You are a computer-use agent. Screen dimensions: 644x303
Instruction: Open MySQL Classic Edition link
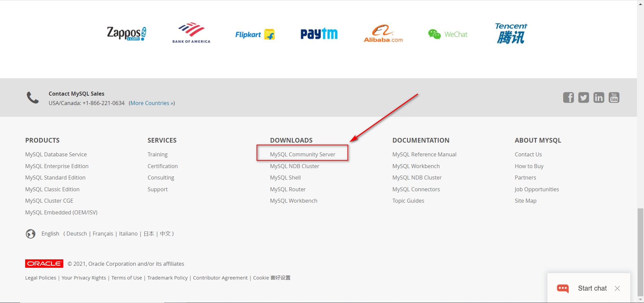52,189
